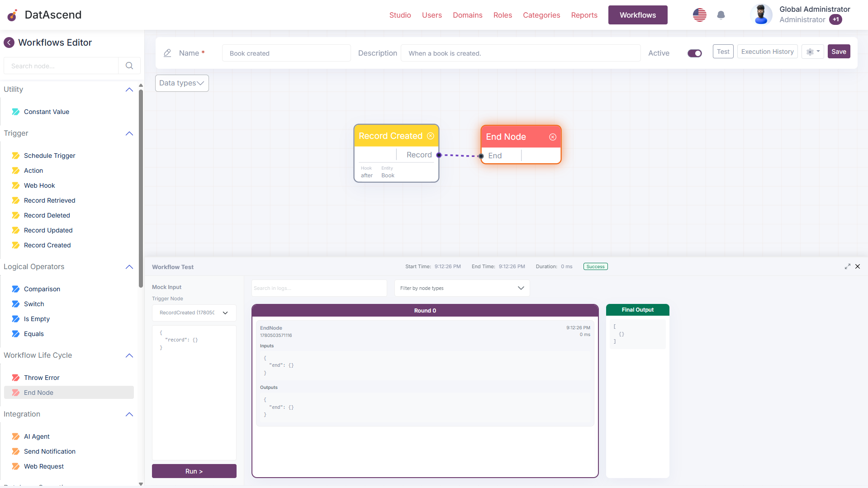Screen dimensions: 868x488
Task: Select the Record Updated node icon
Action: coord(16,230)
